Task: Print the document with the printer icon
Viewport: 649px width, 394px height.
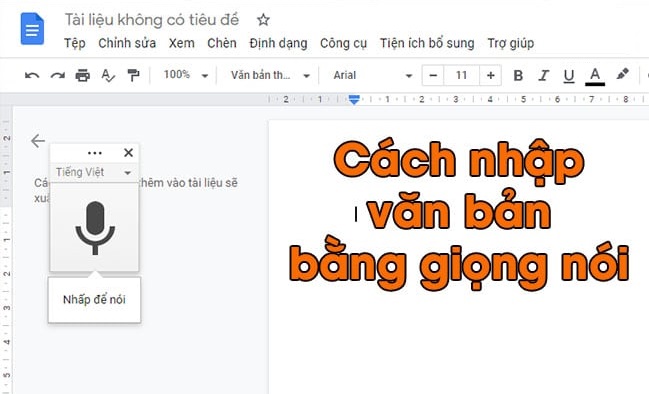Action: [x=83, y=75]
